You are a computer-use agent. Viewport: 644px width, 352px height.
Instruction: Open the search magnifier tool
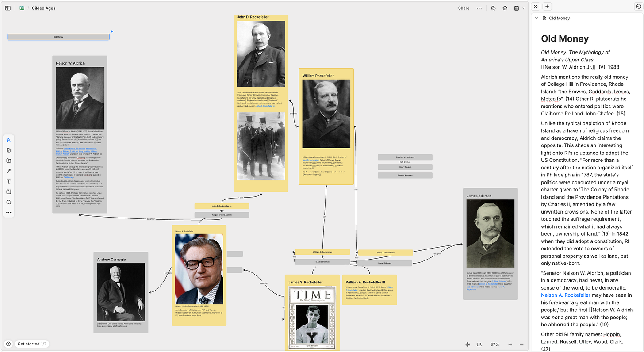[x=8, y=202]
